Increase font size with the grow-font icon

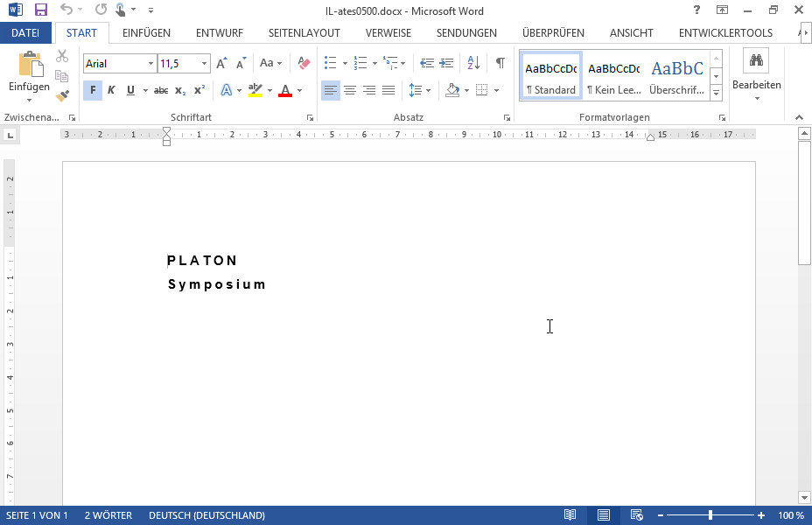point(221,63)
